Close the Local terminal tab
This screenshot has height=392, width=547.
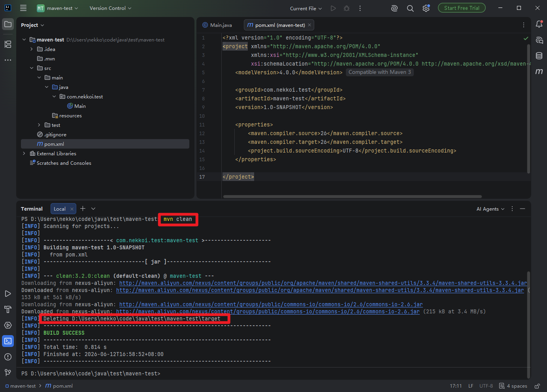pos(72,209)
